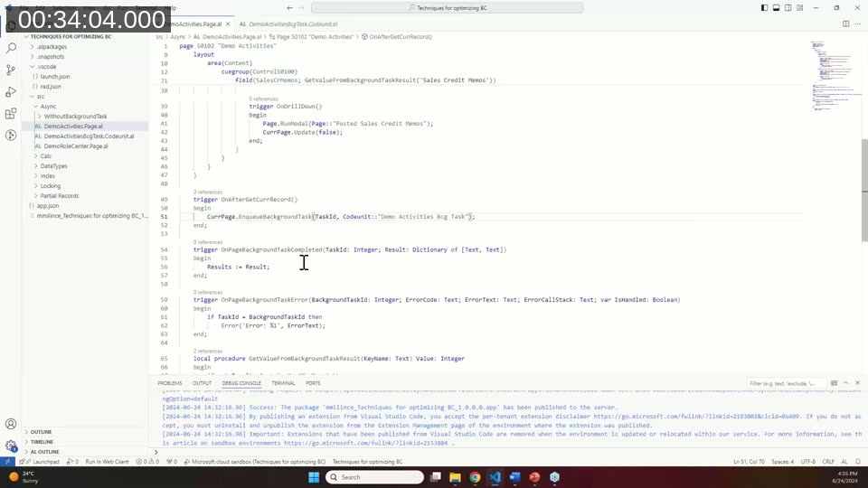868x488 pixels.
Task: Expand the WithoutBackgroundTask folder
Action: click(x=75, y=117)
